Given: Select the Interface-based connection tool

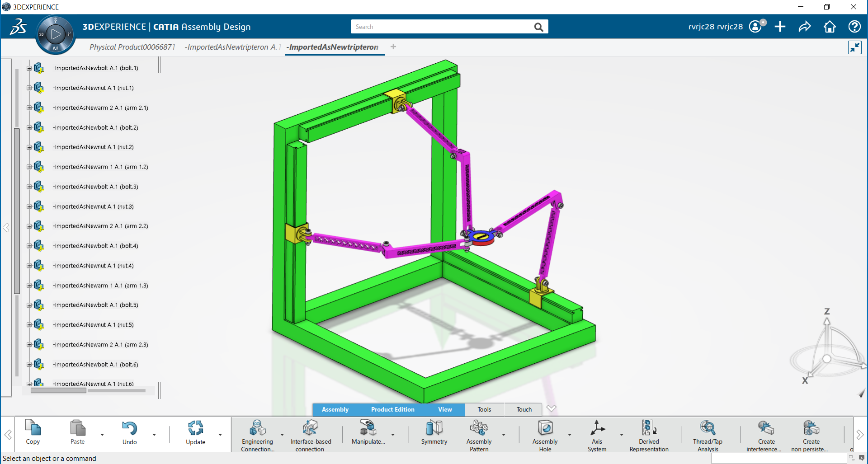Looking at the screenshot, I should coord(310,427).
